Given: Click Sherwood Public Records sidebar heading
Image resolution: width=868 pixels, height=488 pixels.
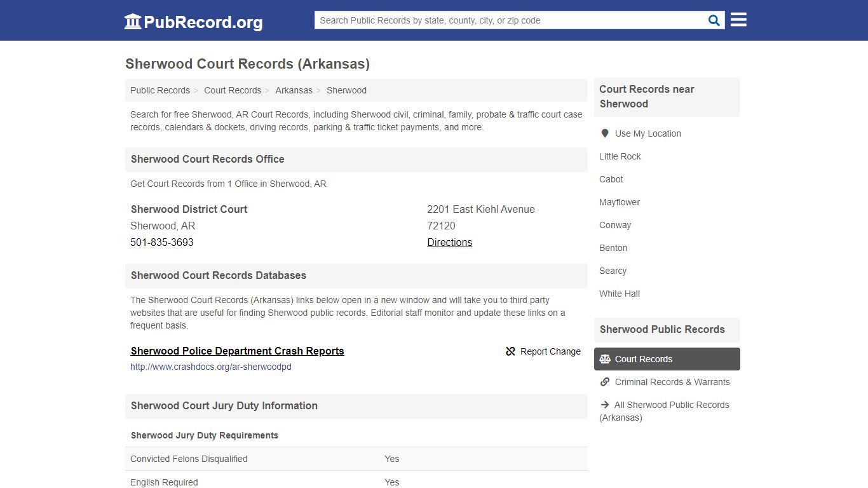Looking at the screenshot, I should [x=662, y=329].
